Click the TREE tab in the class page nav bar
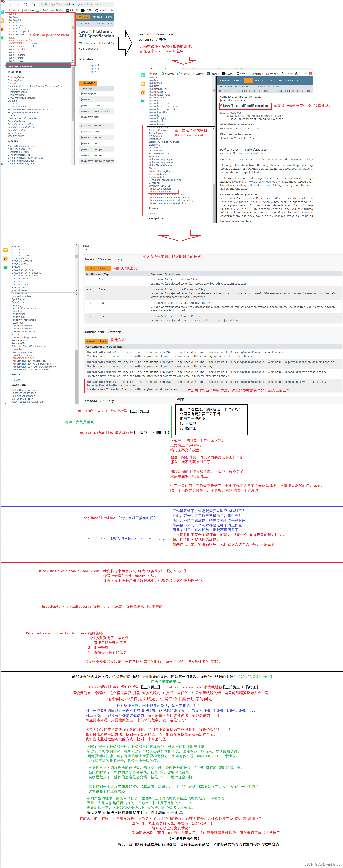 click(264, 80)
